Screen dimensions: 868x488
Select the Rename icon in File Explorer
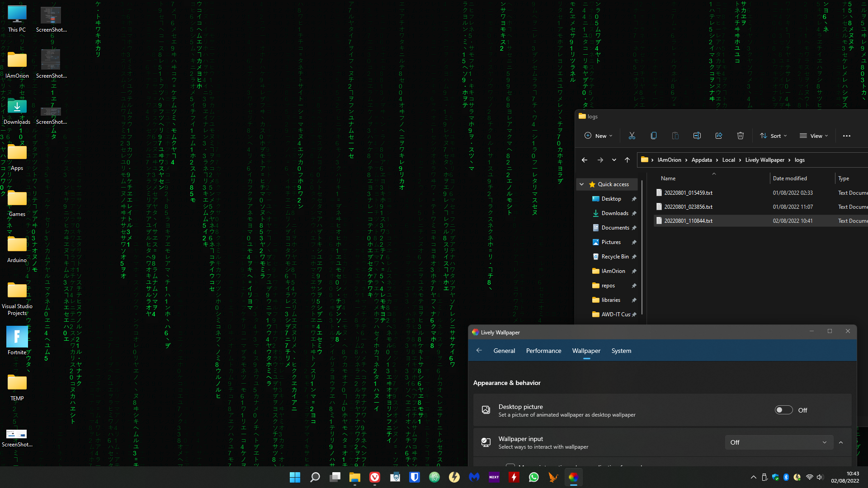click(x=697, y=136)
